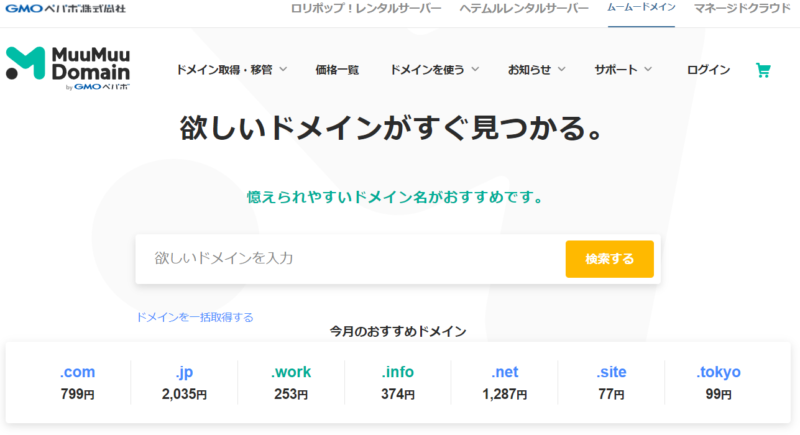The image size is (800, 435).
Task: Open the shopping cart icon
Action: pyautogui.click(x=763, y=70)
